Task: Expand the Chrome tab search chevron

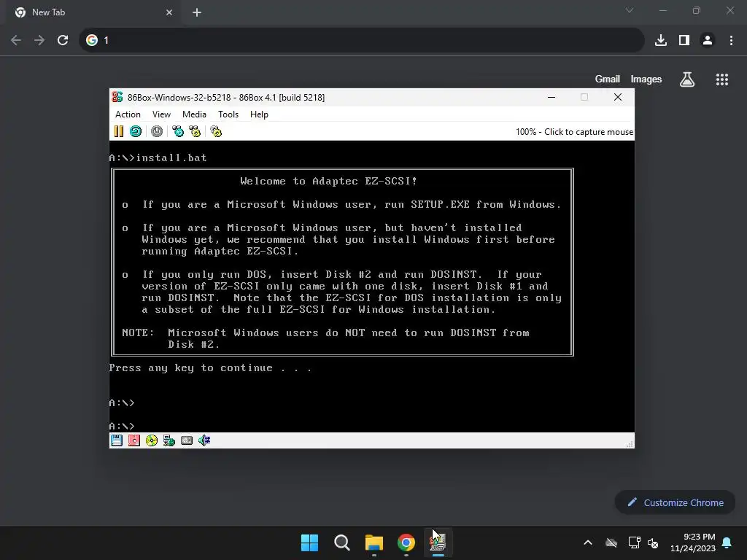Action: point(630,10)
